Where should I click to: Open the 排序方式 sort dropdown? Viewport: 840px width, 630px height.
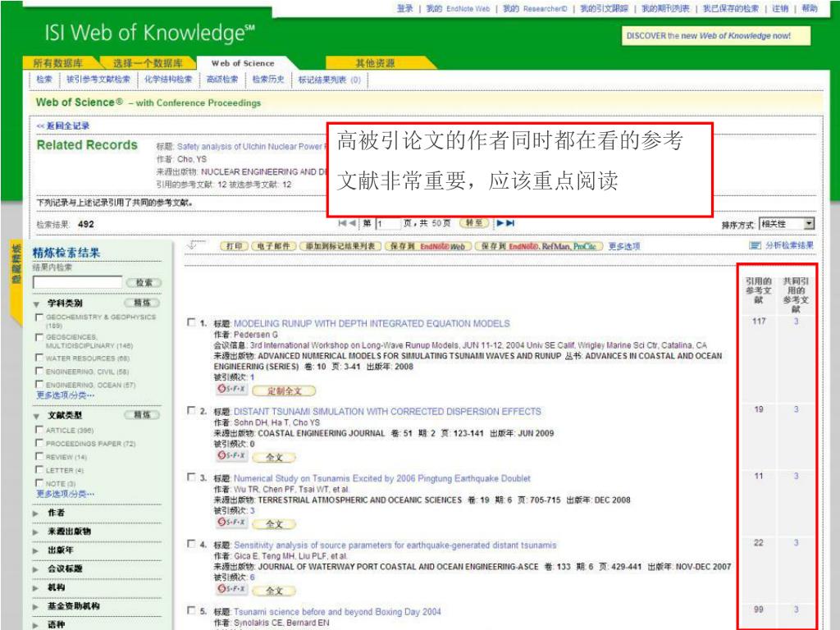(x=787, y=224)
